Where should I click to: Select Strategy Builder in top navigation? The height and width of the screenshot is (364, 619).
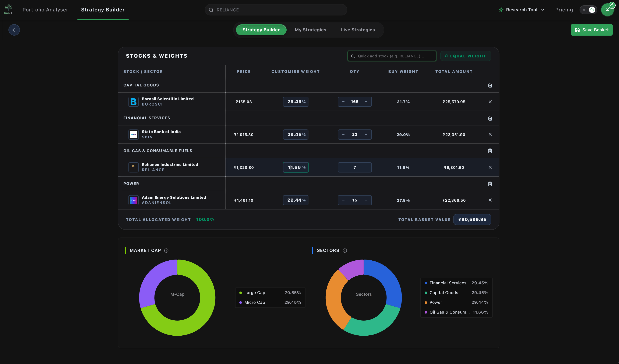[103, 10]
